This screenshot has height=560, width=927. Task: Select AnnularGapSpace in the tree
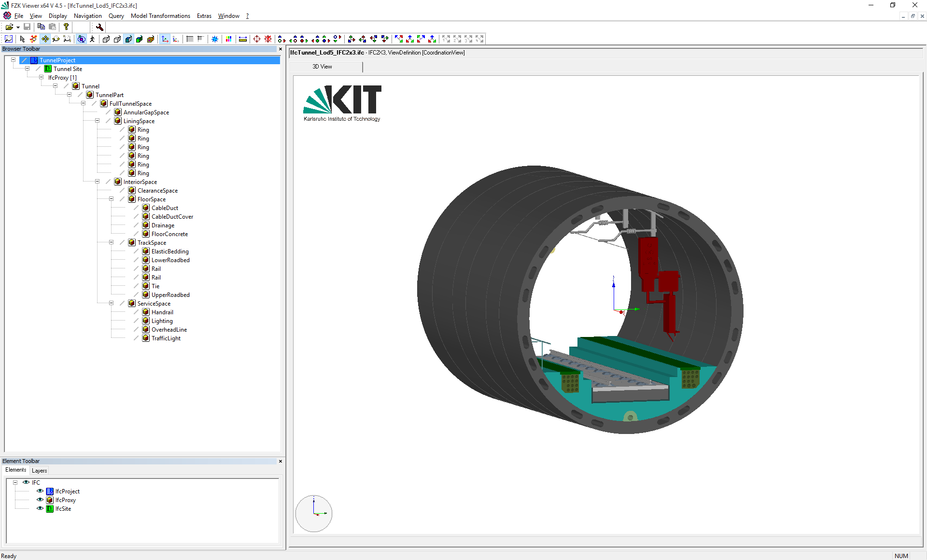click(x=146, y=112)
